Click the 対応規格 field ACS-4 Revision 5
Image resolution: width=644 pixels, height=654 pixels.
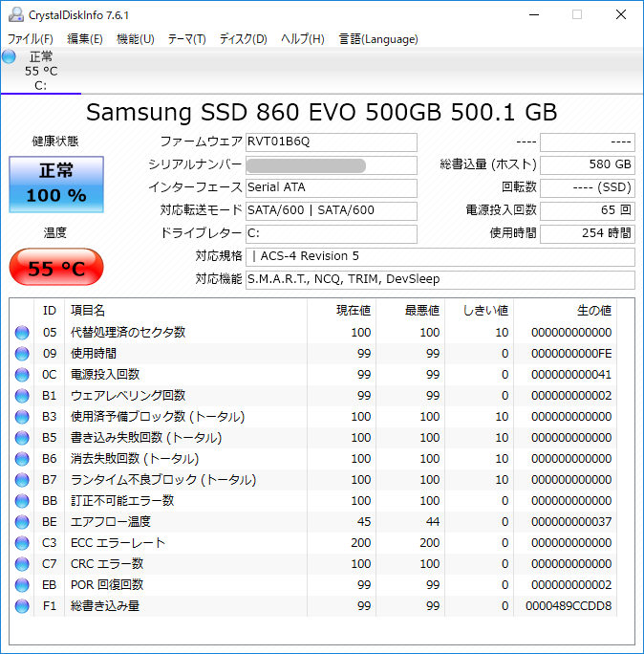pyautogui.click(x=440, y=257)
